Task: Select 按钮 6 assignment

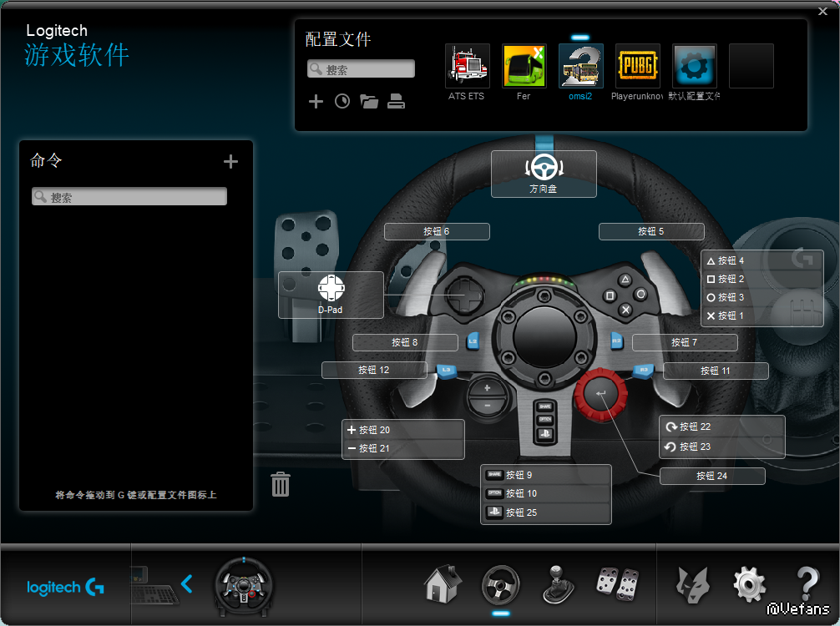Action: 438,231
